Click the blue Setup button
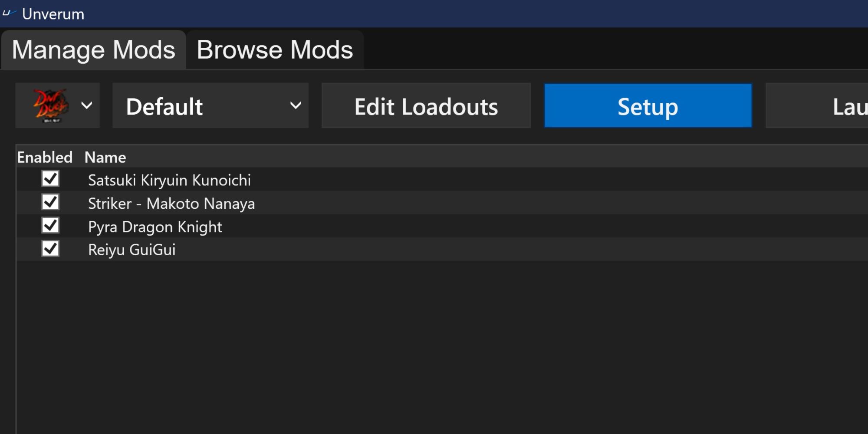Screen dimensions: 868x434 pos(648,105)
